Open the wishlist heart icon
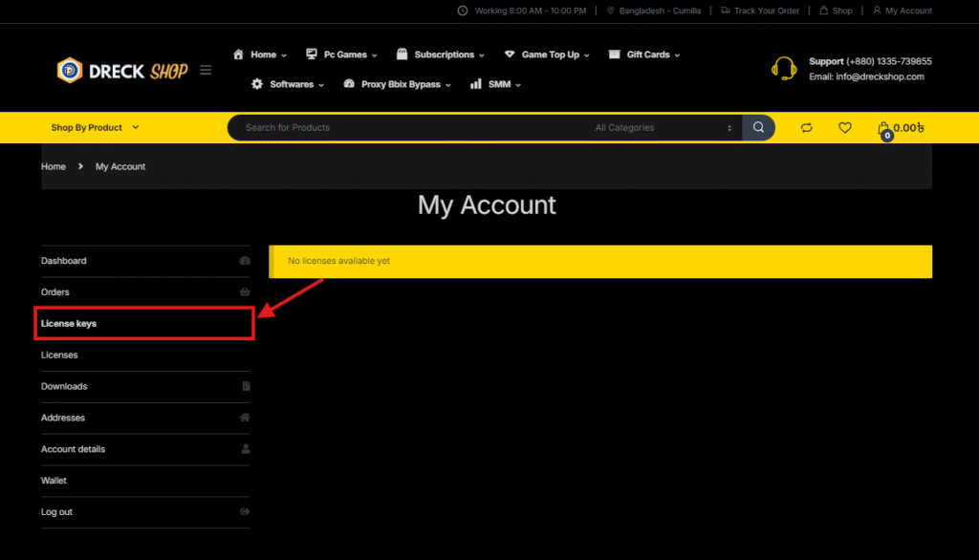 pos(845,127)
